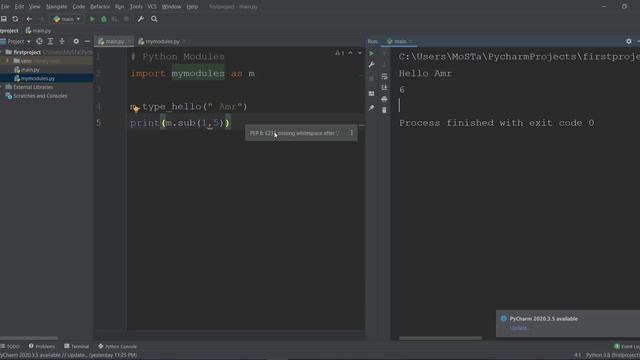Click the Select Opened File locate icon in Project panel
Image resolution: width=640 pixels, height=360 pixels.
39,41
